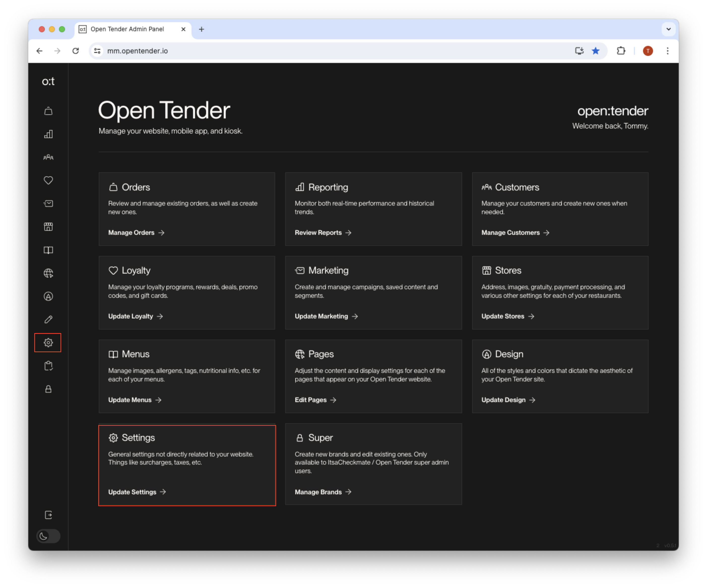Click the 'Welcome back, Tommy.' text
Viewport: 707px width, 588px height.
tap(610, 126)
